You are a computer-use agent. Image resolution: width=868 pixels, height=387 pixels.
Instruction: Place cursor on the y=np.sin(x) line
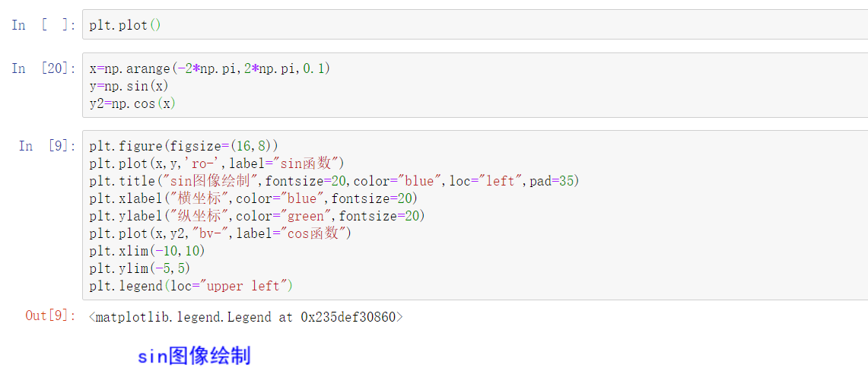click(x=129, y=86)
